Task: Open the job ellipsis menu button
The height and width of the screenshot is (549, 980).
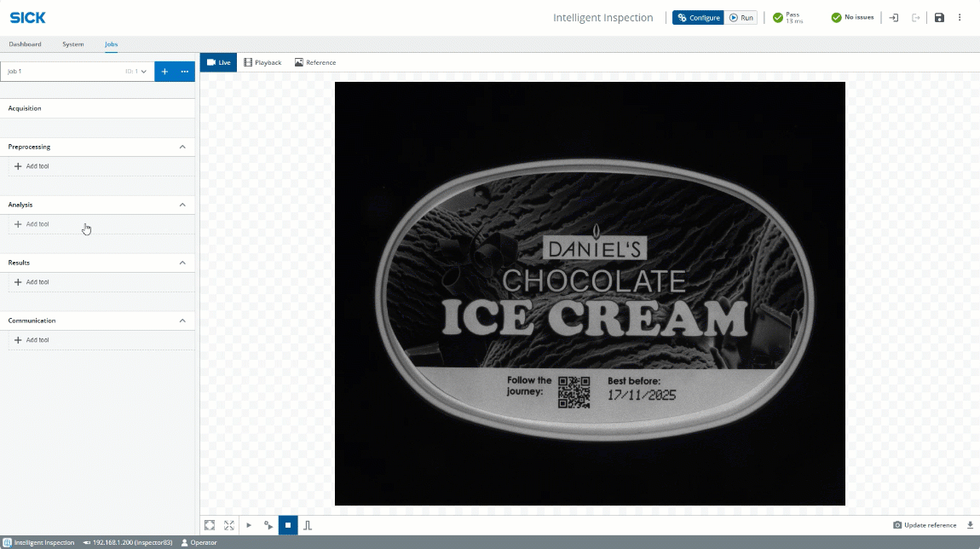Action: click(x=185, y=72)
